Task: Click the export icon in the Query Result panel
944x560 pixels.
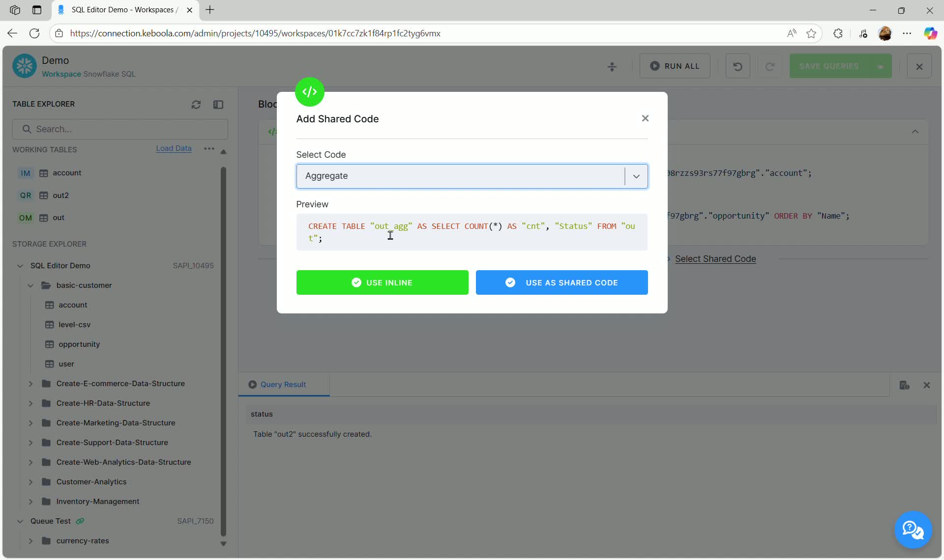Action: [x=904, y=385]
